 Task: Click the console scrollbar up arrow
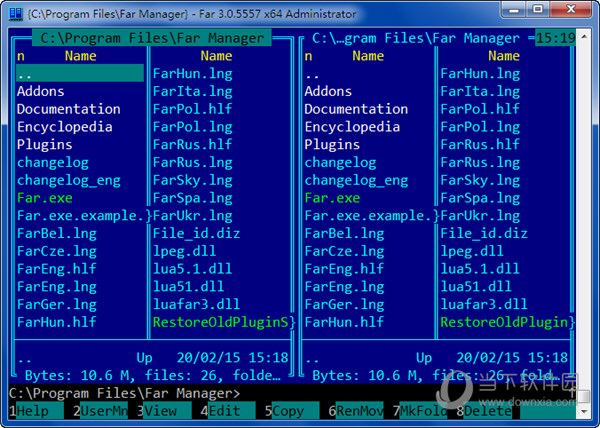[x=584, y=37]
